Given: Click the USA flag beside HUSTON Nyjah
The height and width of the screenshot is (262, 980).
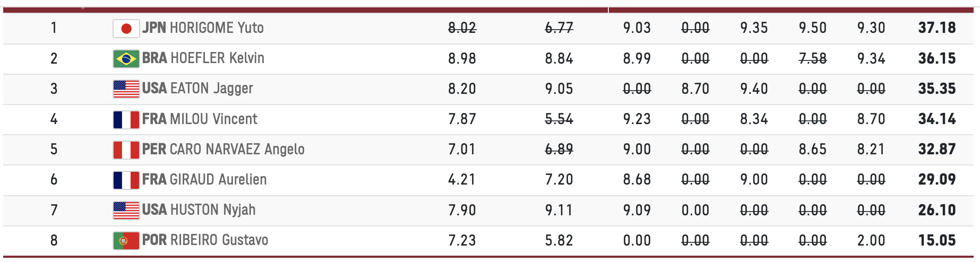Looking at the screenshot, I should tap(126, 210).
